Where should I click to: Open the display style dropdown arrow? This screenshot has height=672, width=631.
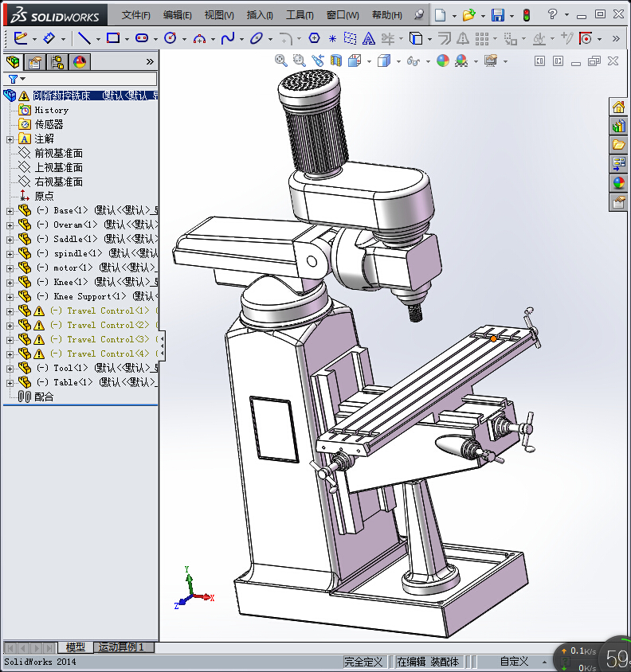(398, 62)
